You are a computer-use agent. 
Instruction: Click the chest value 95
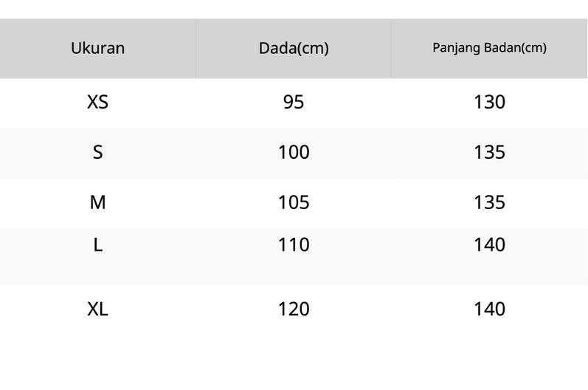[x=294, y=102]
